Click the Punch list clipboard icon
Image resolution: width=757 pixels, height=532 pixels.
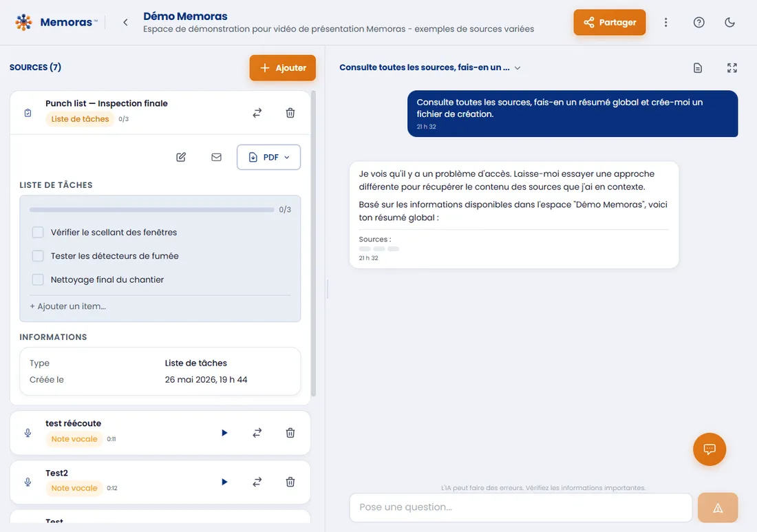28,113
